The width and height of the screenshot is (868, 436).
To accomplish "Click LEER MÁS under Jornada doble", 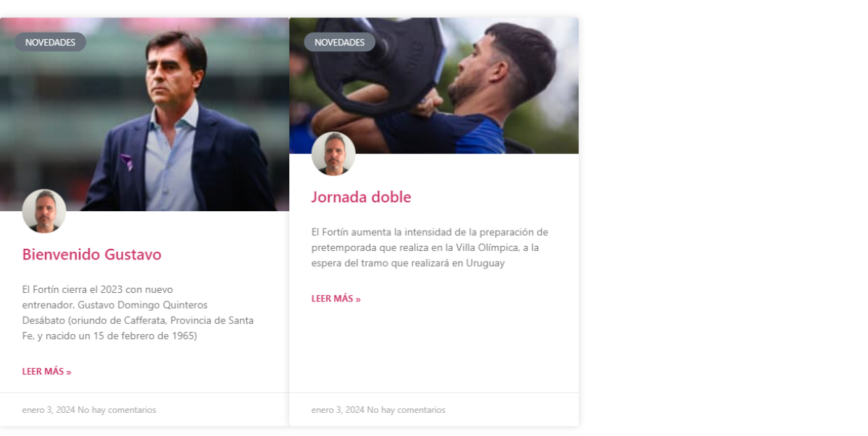I will 336,299.
